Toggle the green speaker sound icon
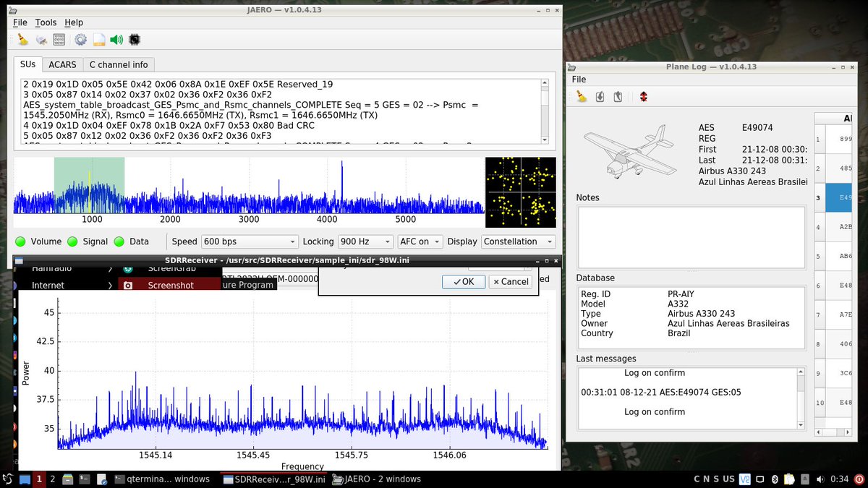 point(116,40)
